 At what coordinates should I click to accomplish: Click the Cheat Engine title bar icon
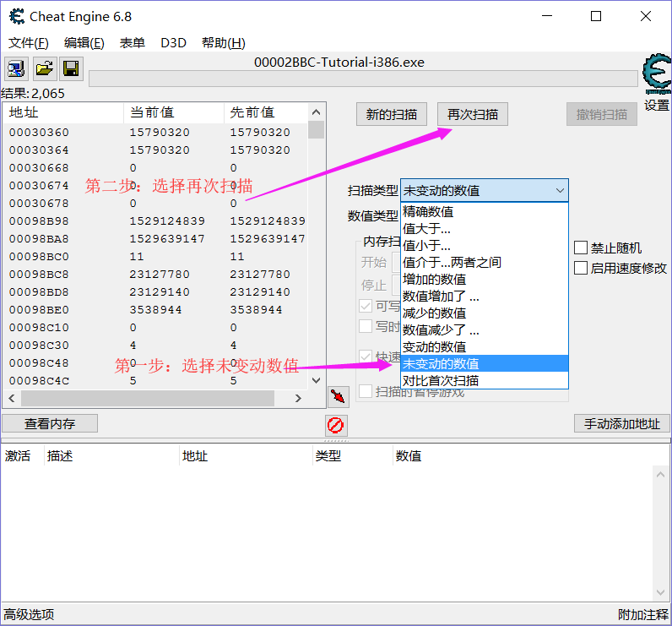(17, 17)
